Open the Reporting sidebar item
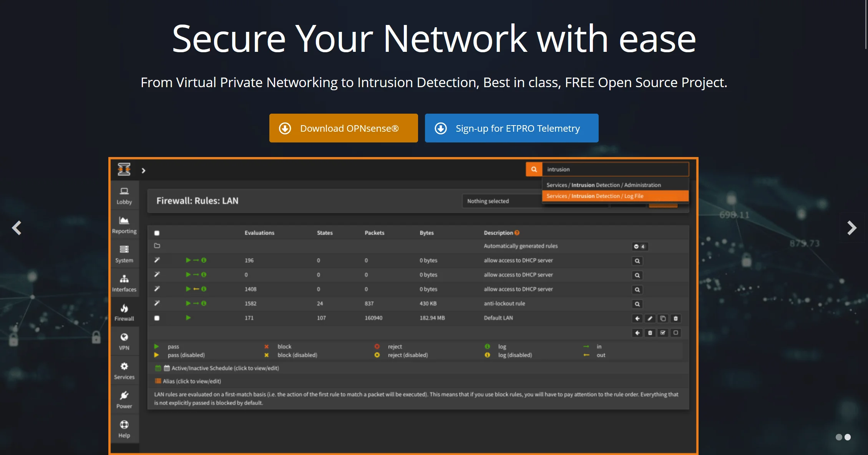868x455 pixels. 124,225
